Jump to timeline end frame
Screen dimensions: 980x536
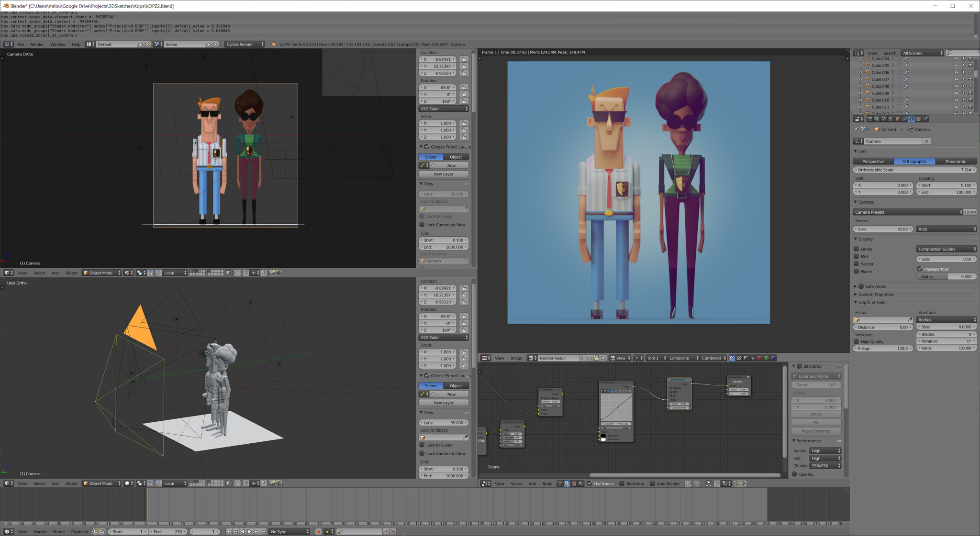pyautogui.click(x=264, y=532)
